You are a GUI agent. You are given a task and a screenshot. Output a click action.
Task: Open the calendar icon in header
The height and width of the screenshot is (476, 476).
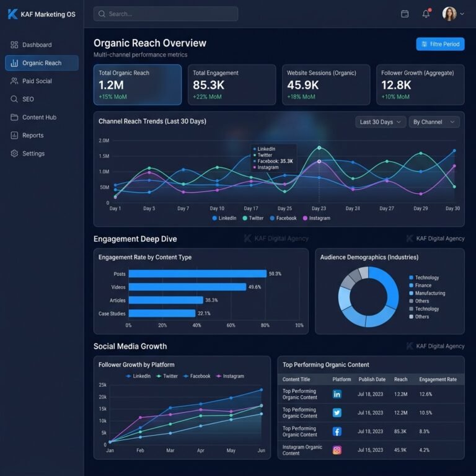point(404,14)
